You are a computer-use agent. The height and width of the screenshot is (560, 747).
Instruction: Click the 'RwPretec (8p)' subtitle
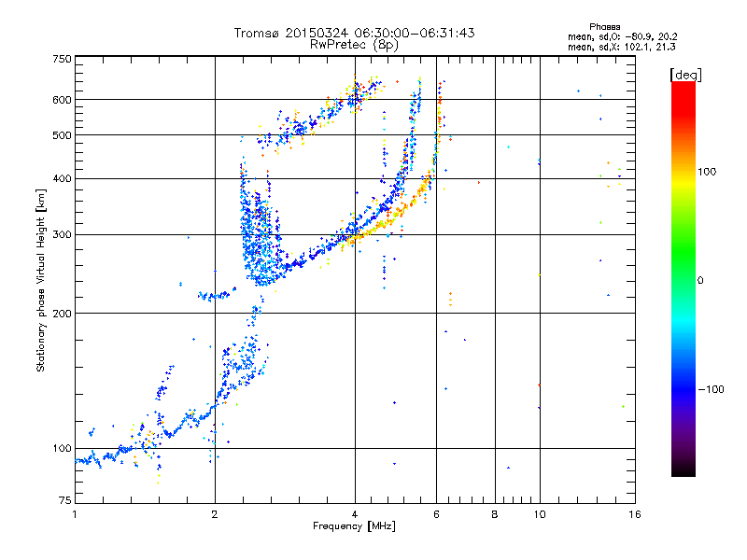point(354,45)
